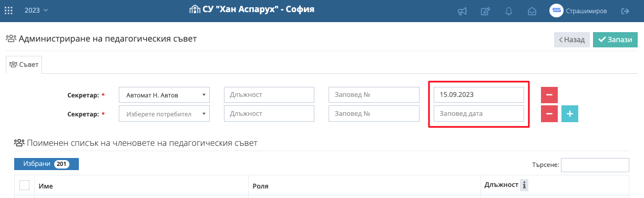Click the logout arrow icon
This screenshot has width=644, height=198.
click(x=625, y=11)
